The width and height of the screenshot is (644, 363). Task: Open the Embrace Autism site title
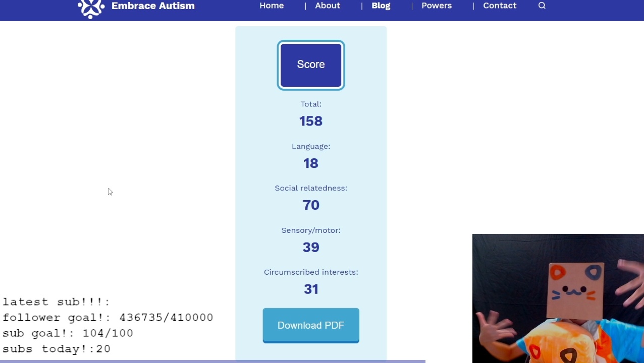[x=153, y=6]
